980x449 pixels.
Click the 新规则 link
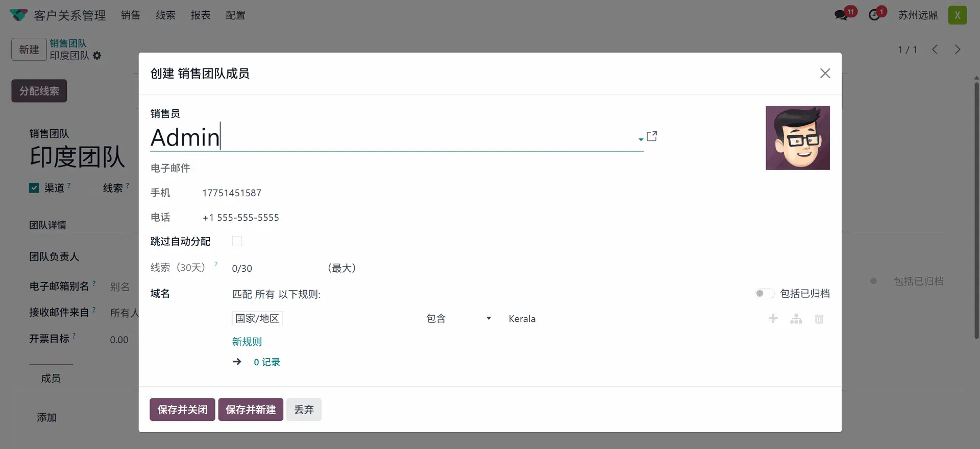click(247, 342)
